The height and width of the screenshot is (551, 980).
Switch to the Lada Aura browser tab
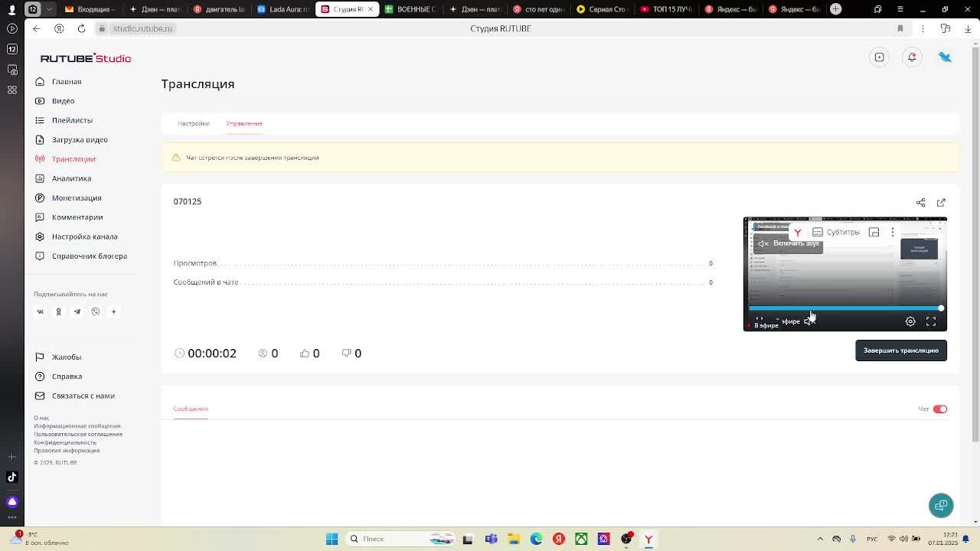pos(283,9)
